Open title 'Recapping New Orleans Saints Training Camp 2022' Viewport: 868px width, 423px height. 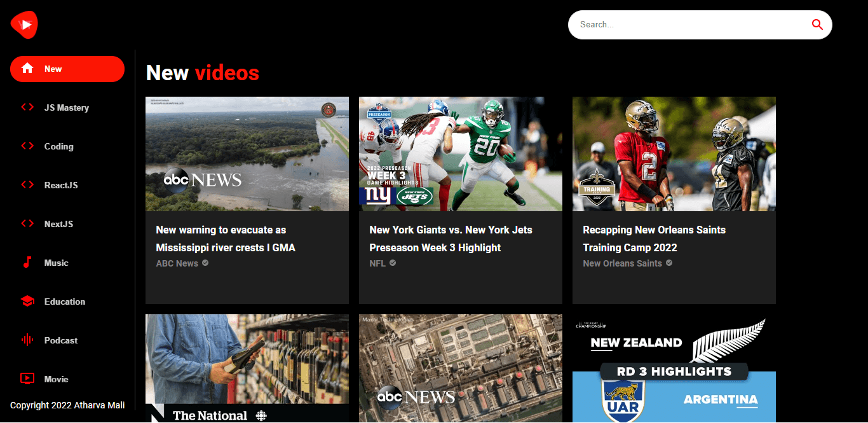pyautogui.click(x=654, y=239)
